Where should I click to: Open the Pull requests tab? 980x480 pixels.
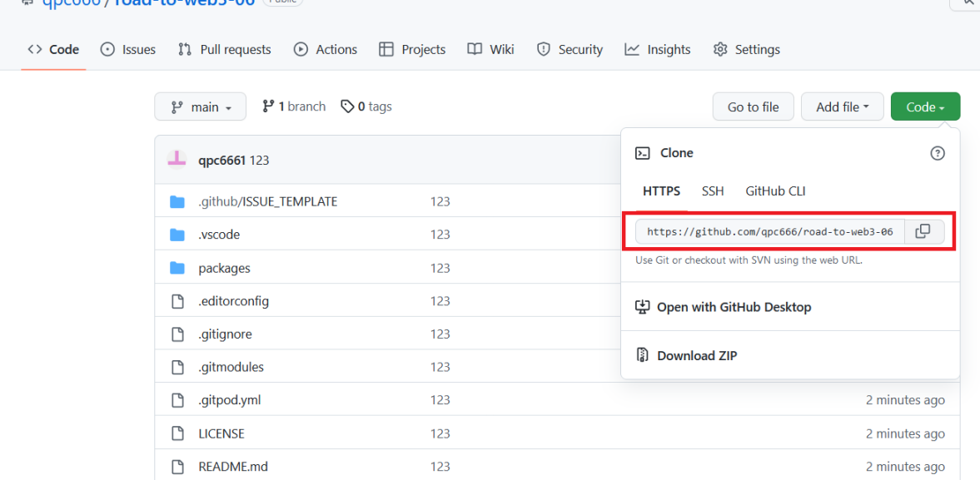point(224,49)
